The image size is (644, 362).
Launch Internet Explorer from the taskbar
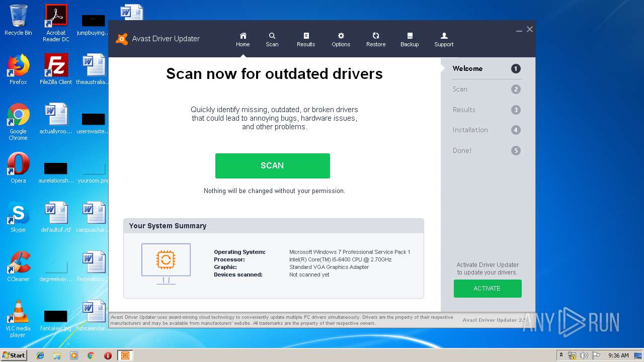(x=40, y=355)
